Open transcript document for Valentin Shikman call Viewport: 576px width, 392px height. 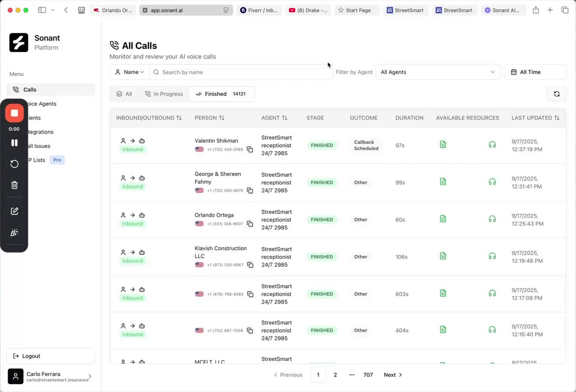[443, 144]
